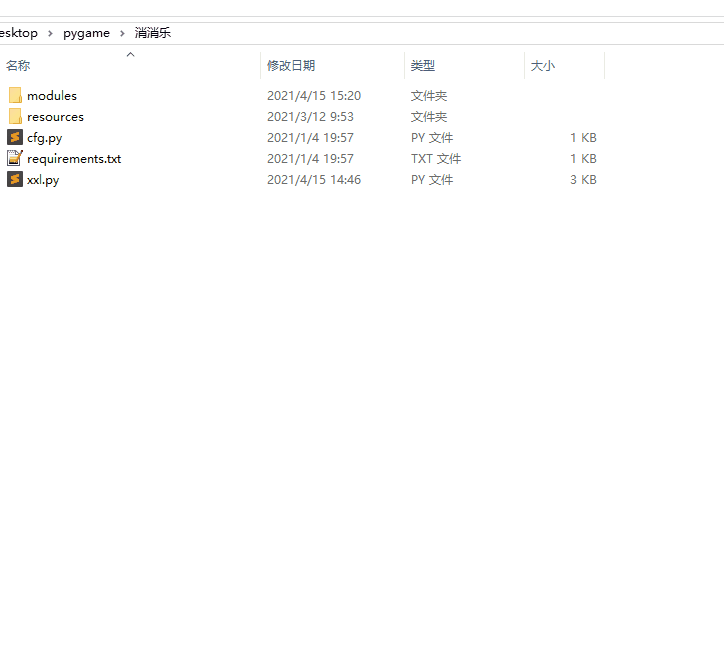Sort files by 类型 column header

pyautogui.click(x=423, y=66)
